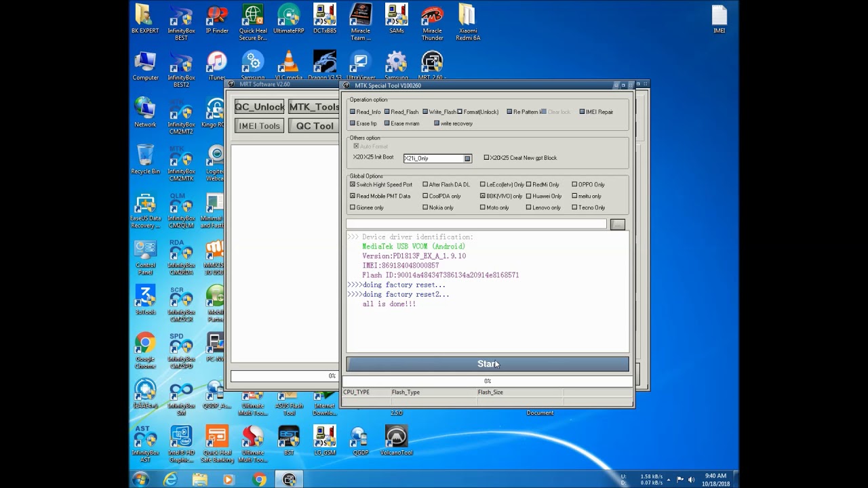Open the Miracle Team shortcut
The width and height of the screenshot is (868, 488).
(361, 22)
